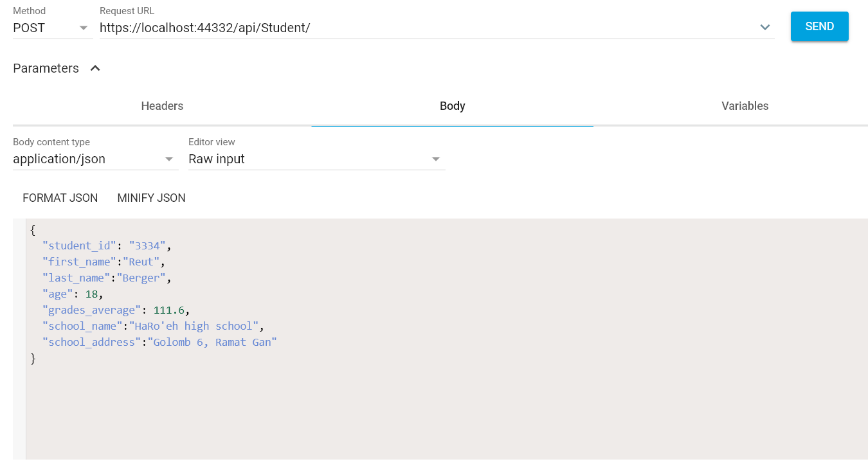Send the request with SEND button
Screen dimensions: 868x466
click(x=820, y=26)
